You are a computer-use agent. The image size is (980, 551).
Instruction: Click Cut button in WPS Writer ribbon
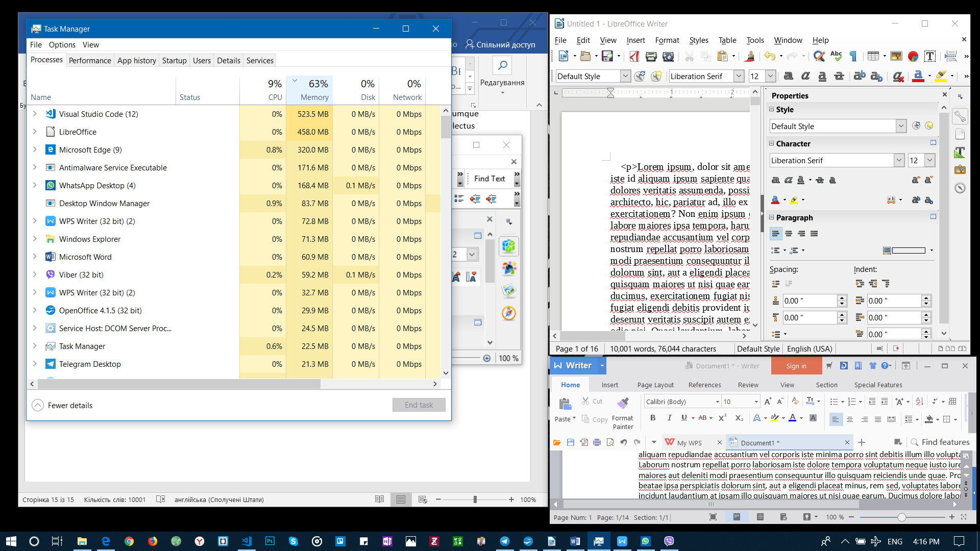pyautogui.click(x=592, y=402)
